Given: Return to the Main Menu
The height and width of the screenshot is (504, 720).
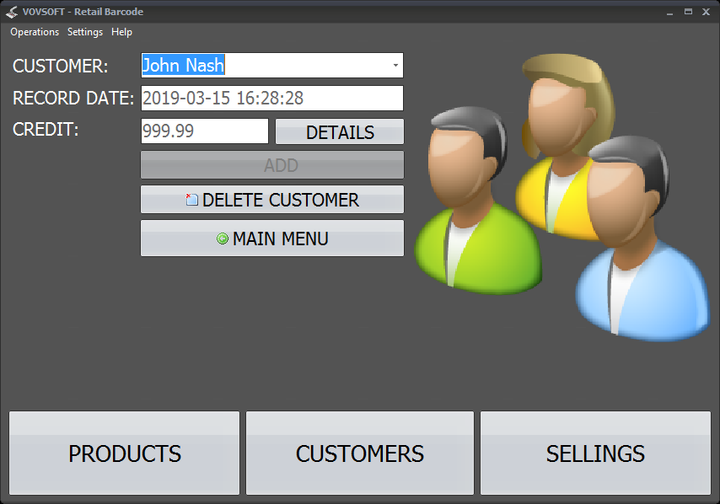Looking at the screenshot, I should coord(272,238).
